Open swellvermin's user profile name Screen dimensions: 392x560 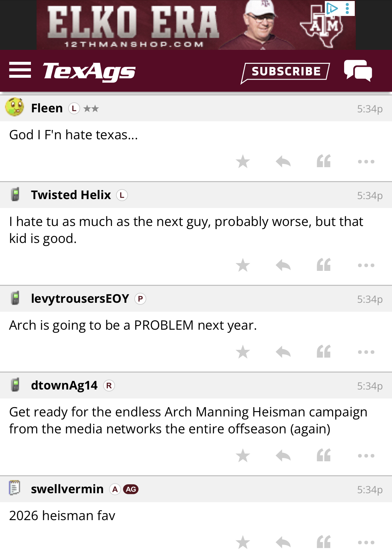pos(67,489)
